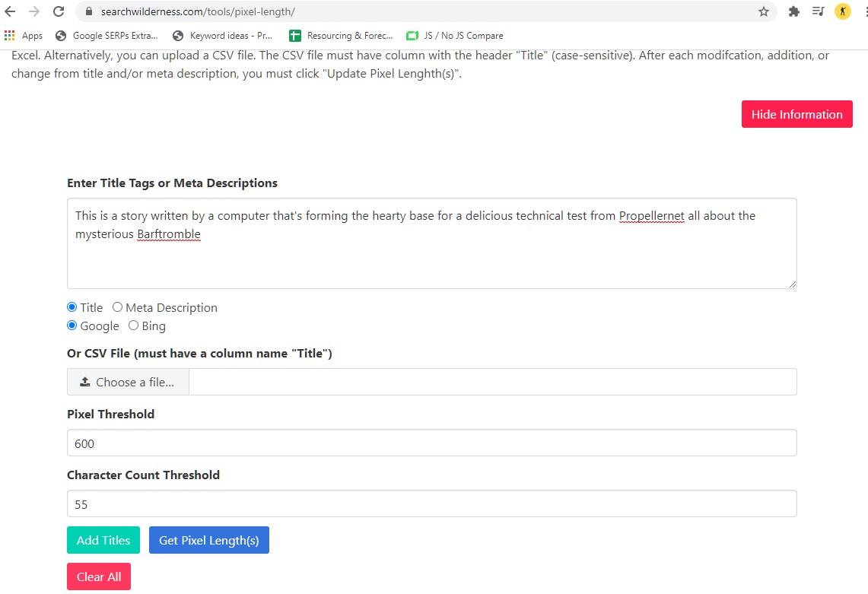868x594 pixels.
Task: Open the Apps grid shortcut
Action: coord(24,36)
